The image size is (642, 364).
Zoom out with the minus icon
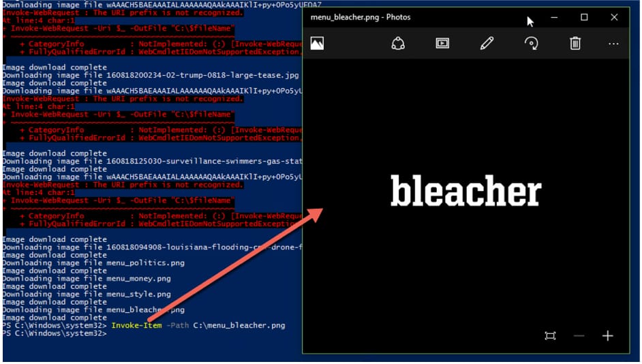point(579,336)
